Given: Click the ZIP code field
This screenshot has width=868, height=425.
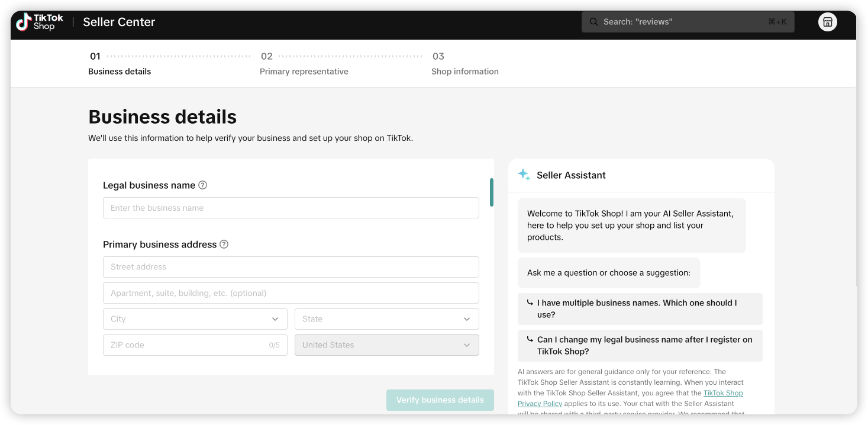Looking at the screenshot, I should (x=195, y=345).
